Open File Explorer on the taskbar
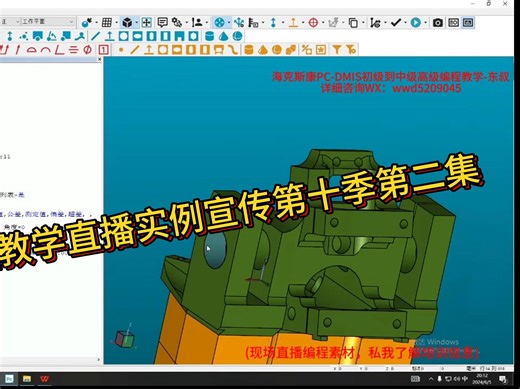The width and height of the screenshot is (520, 389). (x=27, y=379)
